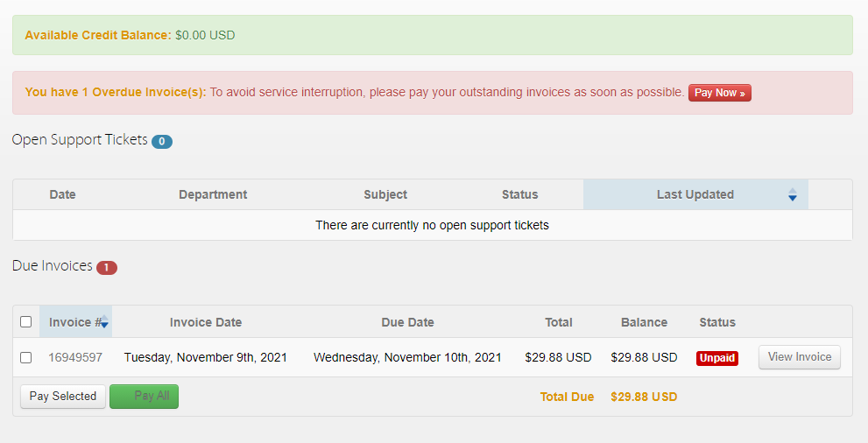Click the Invoice # sort arrow icon
The width and height of the screenshot is (868, 443).
pyautogui.click(x=104, y=322)
